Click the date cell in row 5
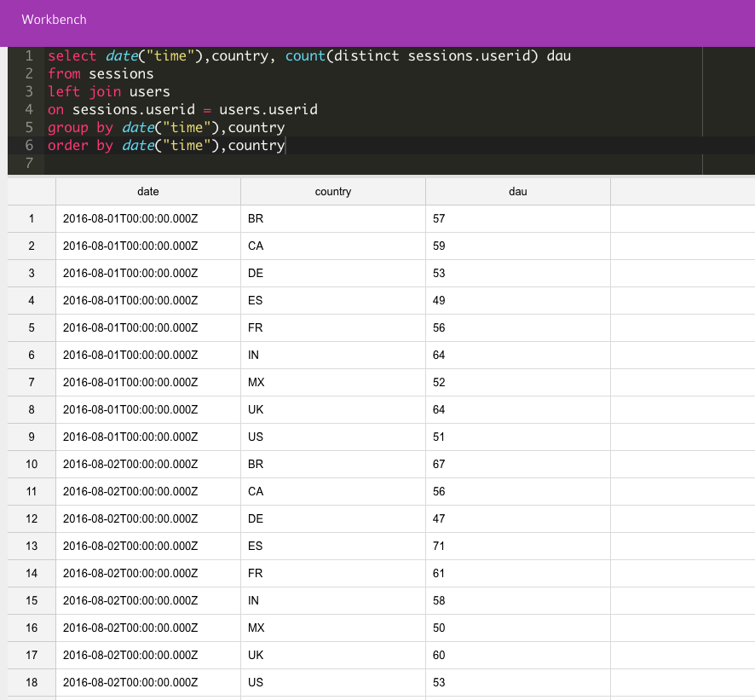The width and height of the screenshot is (755, 700). (x=148, y=328)
